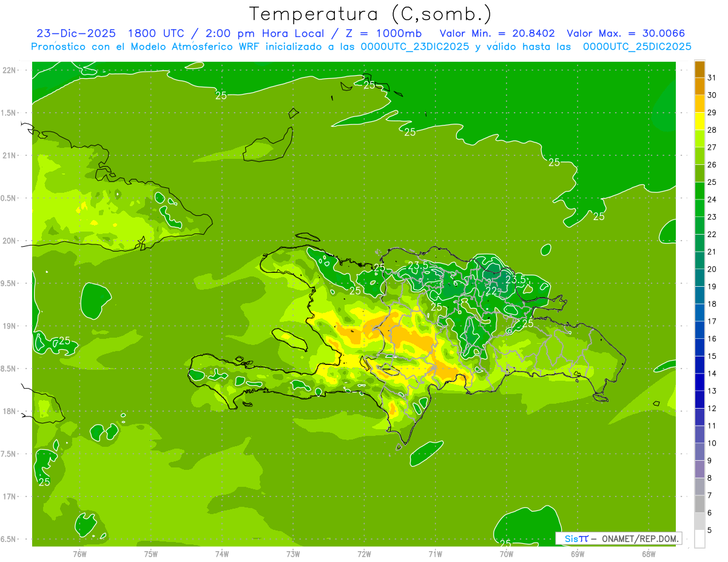Pick the gray swatch between 6 and 7
728x562 pixels.
699,504
